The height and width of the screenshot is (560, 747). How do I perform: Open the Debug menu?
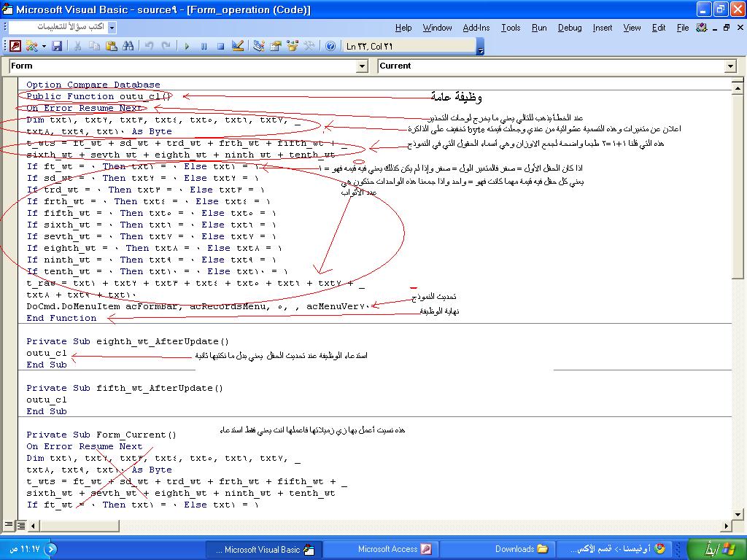tap(570, 28)
